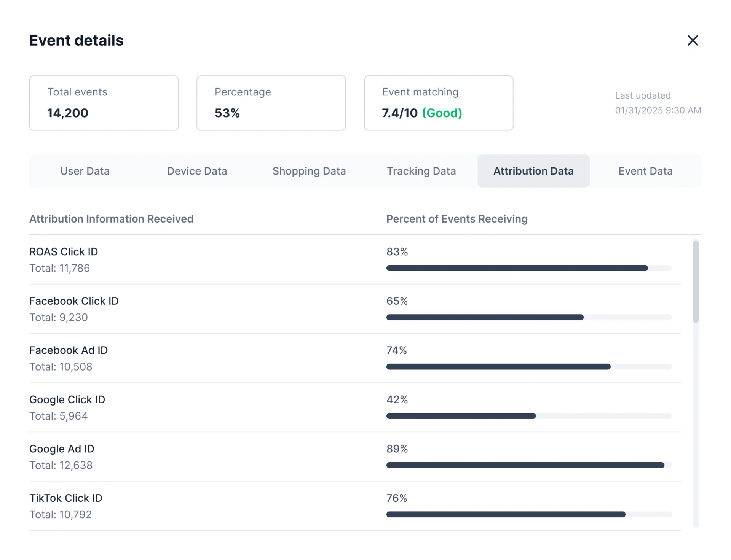Click the 76% percentage value

397,498
